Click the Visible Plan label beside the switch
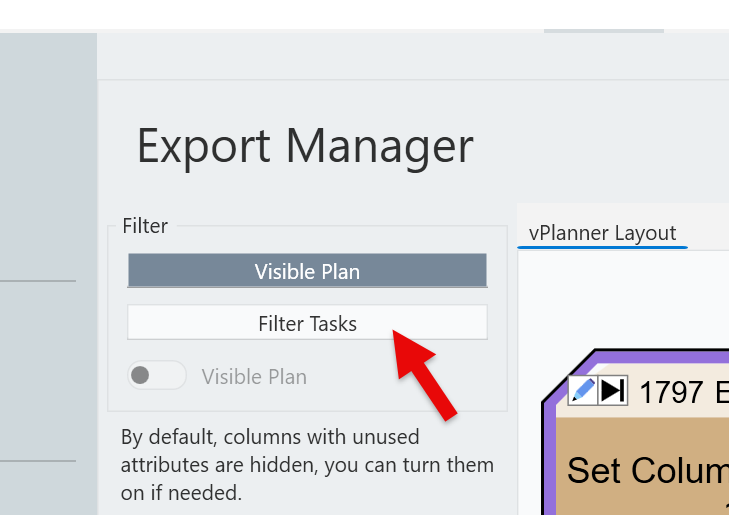This screenshot has height=515, width=729. tap(254, 377)
